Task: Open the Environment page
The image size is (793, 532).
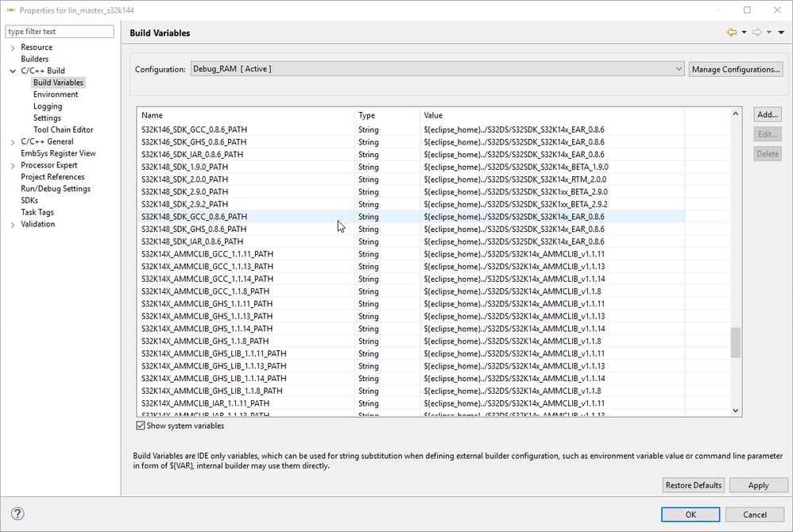Action: [56, 94]
